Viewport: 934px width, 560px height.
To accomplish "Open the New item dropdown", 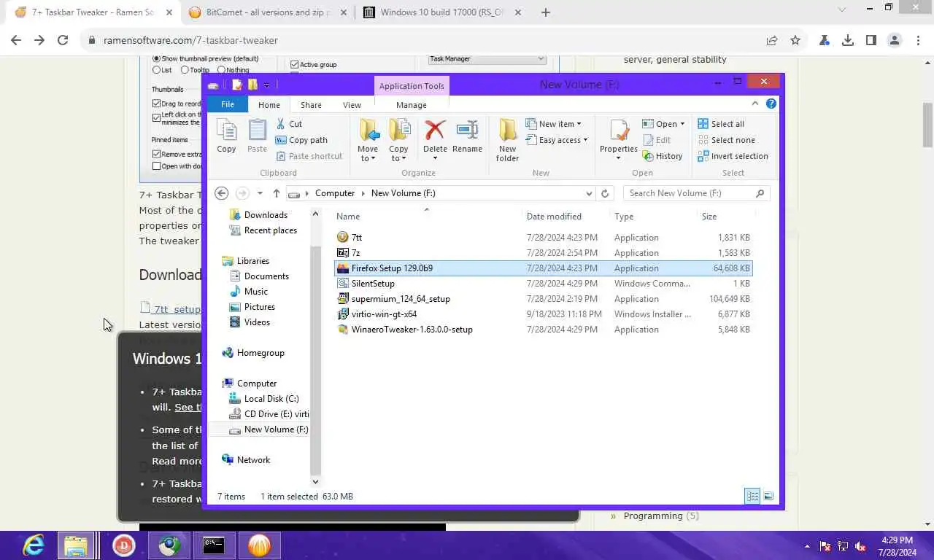I will point(554,124).
